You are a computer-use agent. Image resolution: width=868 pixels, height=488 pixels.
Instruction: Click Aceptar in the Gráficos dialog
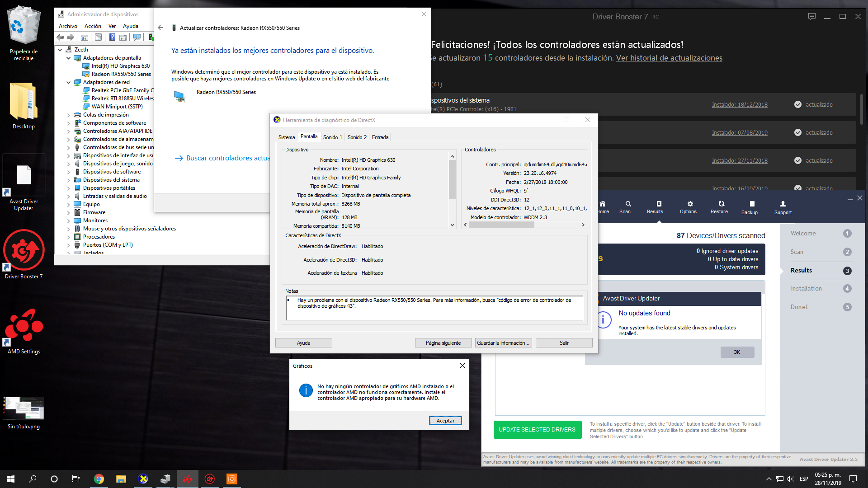point(445,421)
